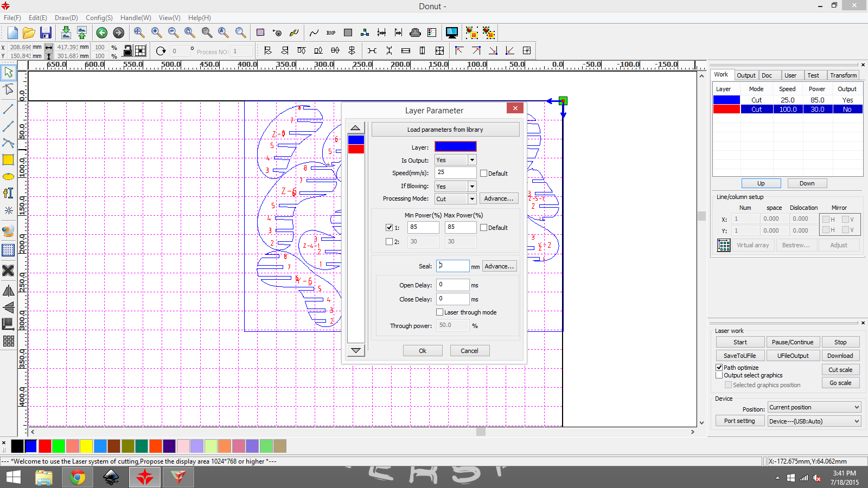Open the Is Output dropdown

tap(472, 160)
